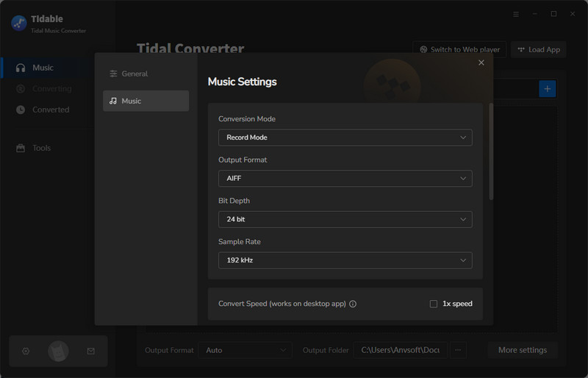The width and height of the screenshot is (588, 378).
Task: Click the music note icon in settings
Action: 113,101
